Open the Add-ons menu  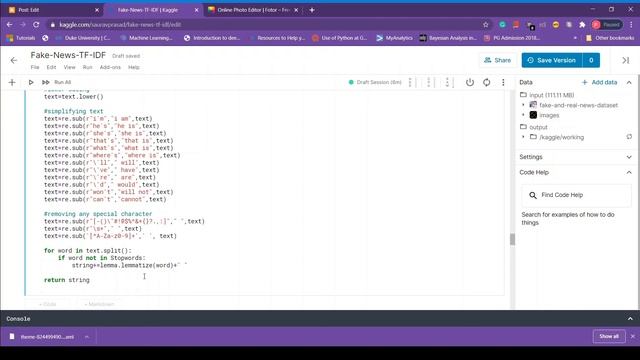110,67
